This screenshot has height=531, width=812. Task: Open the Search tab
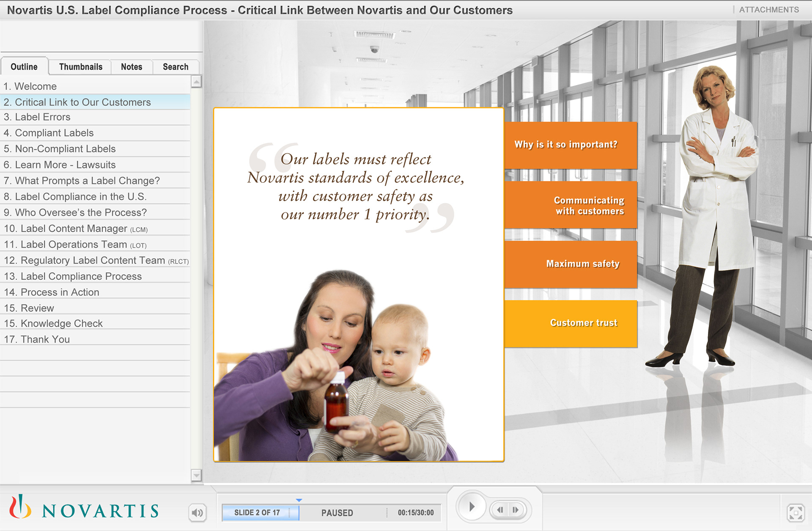(x=176, y=67)
